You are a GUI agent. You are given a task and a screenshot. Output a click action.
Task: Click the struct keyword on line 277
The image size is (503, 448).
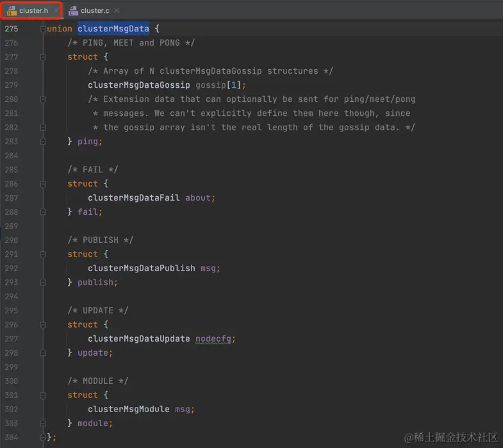click(x=83, y=57)
